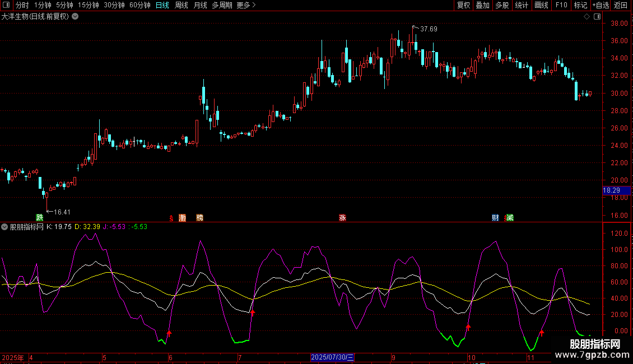Viewport: 633px width, 364px height.
Task: Switch to the 分时 intraday tab
Action: pyautogui.click(x=22, y=6)
